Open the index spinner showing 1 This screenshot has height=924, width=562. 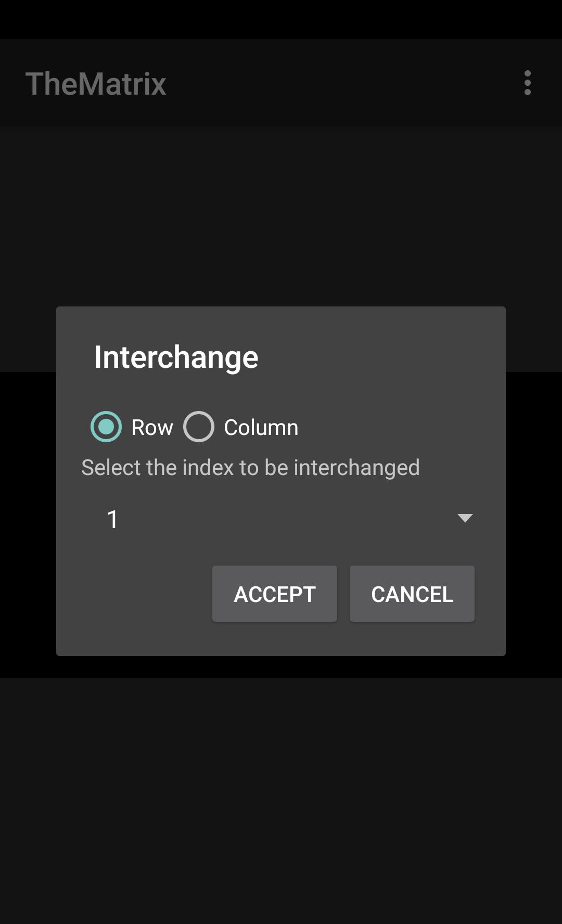281,518
